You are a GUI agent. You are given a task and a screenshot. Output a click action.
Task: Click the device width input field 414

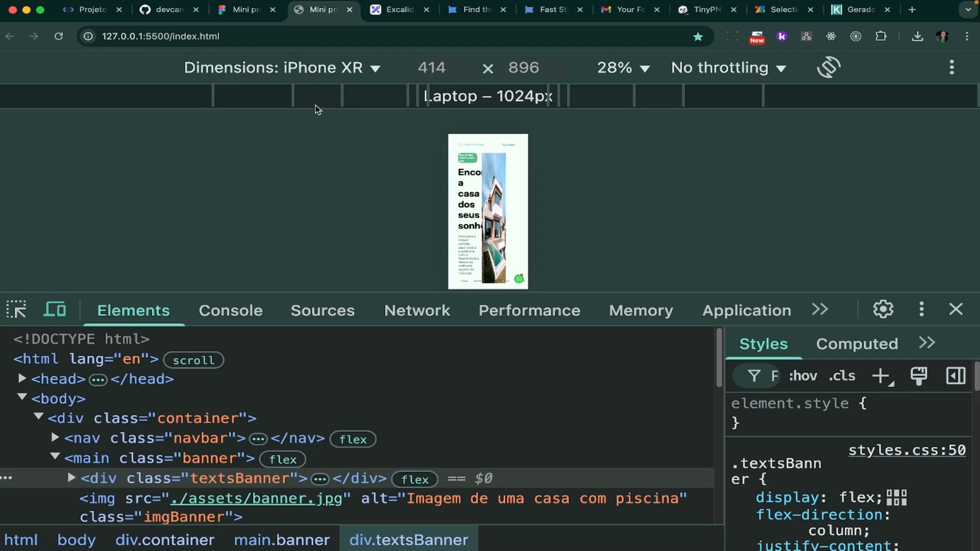tap(432, 67)
